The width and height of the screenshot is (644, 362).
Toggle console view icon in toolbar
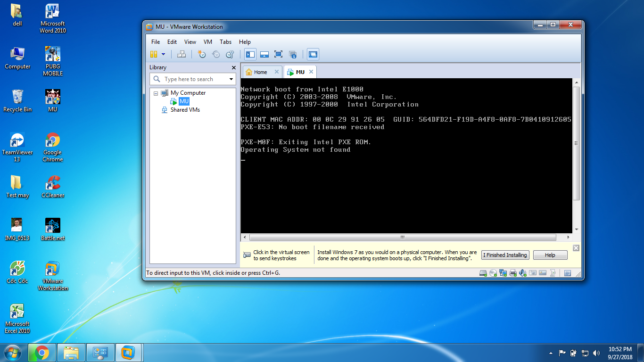313,54
